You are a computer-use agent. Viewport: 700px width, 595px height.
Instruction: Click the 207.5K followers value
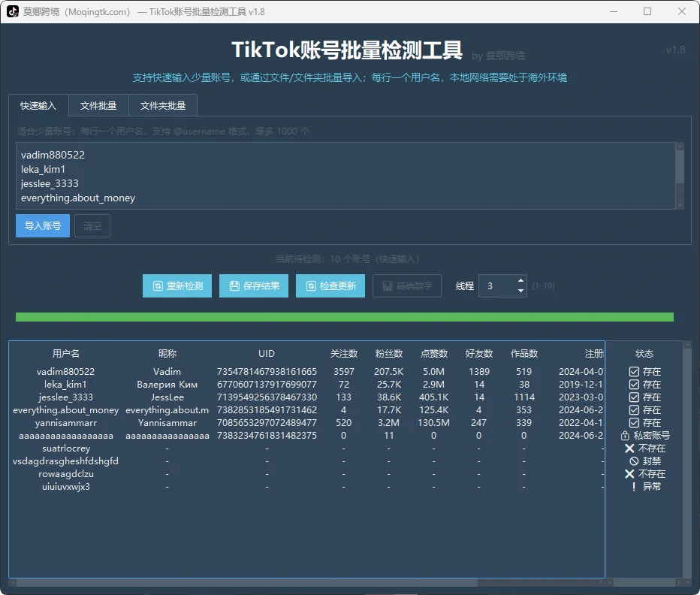click(389, 372)
